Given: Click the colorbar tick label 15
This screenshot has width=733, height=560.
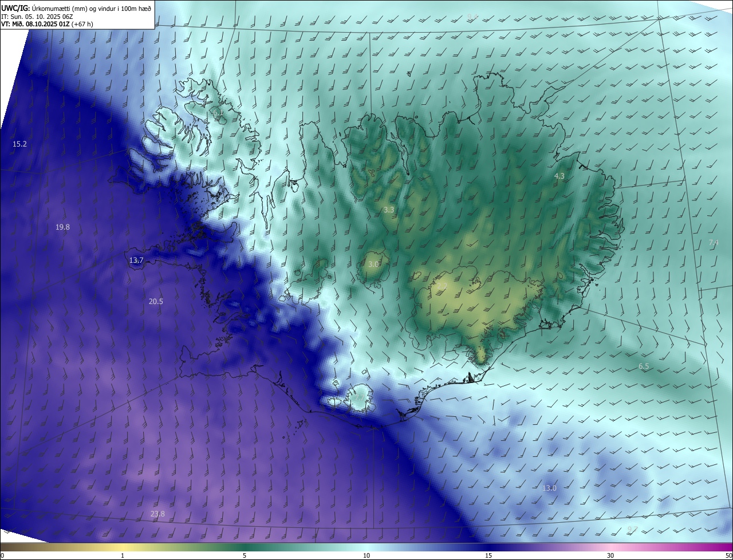Looking at the screenshot, I should point(488,555).
